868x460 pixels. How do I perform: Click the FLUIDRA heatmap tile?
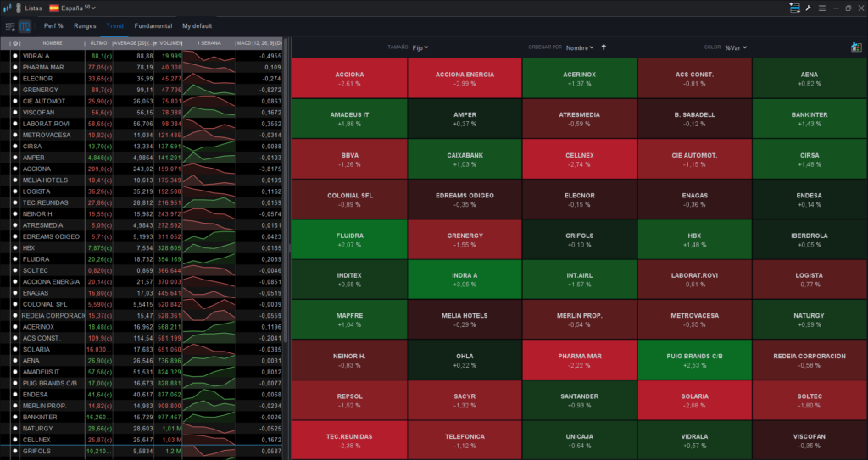(349, 240)
